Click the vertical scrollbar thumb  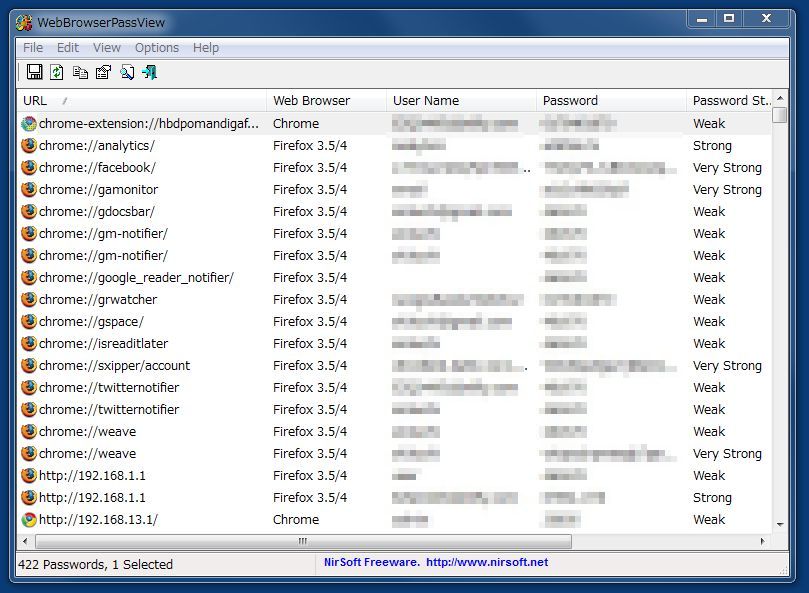[780, 115]
